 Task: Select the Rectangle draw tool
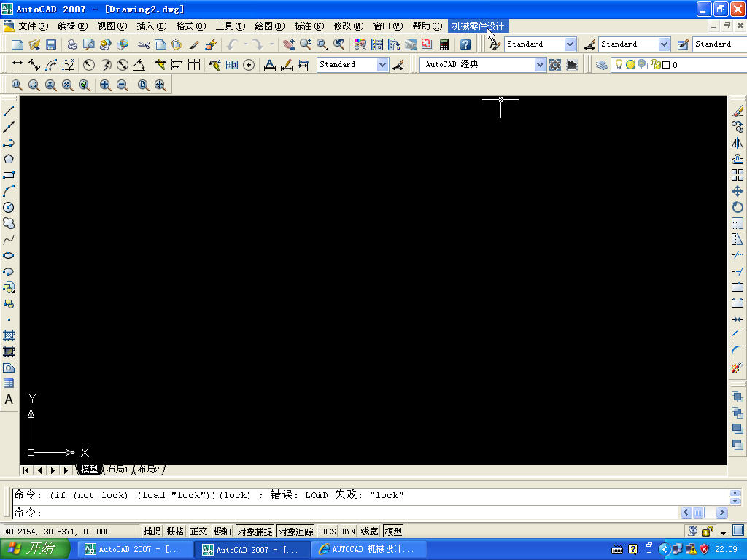[9, 175]
